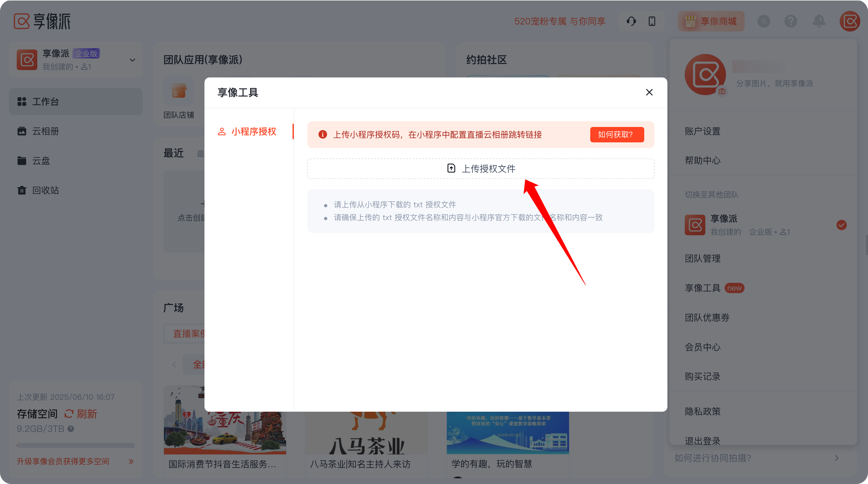Close the 享像工具 dialog
The height and width of the screenshot is (484, 868).
[x=649, y=92]
